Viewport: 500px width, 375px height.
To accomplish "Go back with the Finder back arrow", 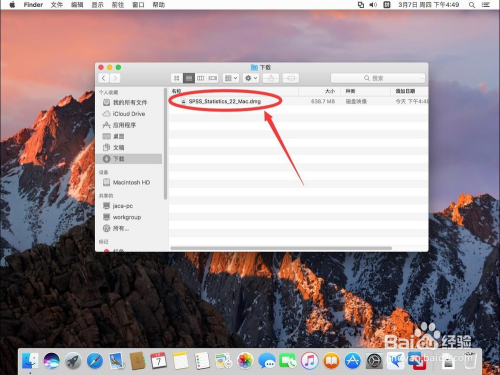I will click(104, 78).
